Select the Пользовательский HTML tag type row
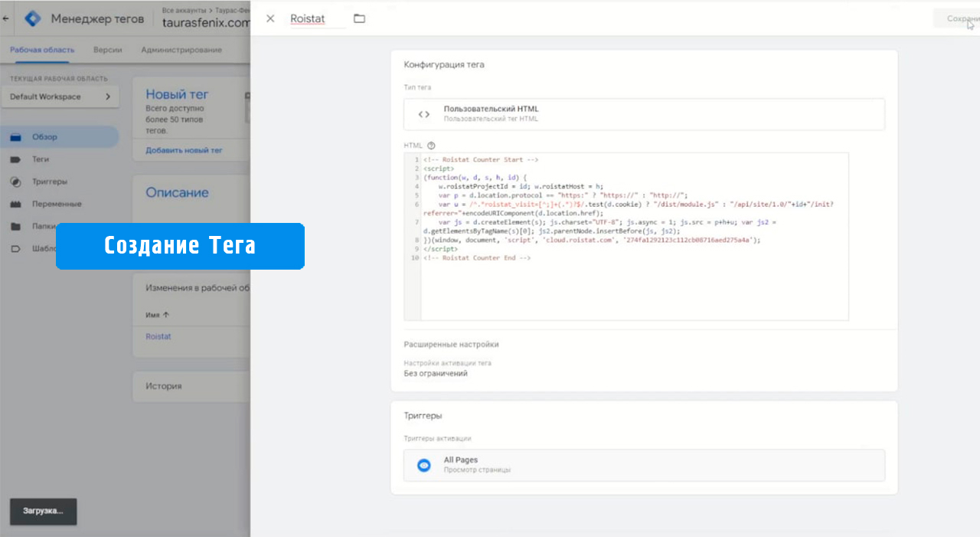The image size is (980, 537). [644, 114]
